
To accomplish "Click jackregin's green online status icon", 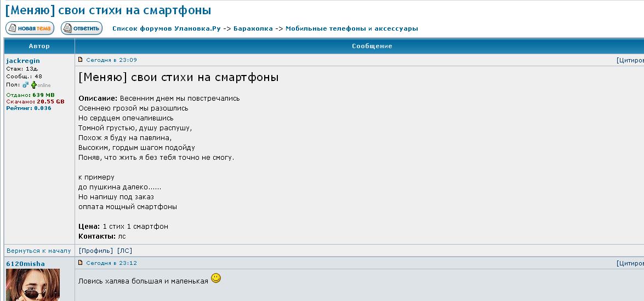I will (33, 85).
